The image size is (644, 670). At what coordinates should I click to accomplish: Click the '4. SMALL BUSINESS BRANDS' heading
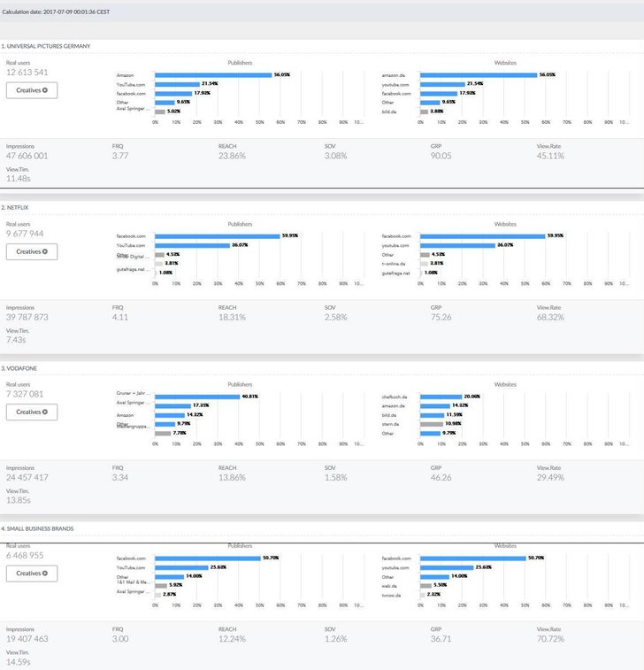tap(37, 529)
